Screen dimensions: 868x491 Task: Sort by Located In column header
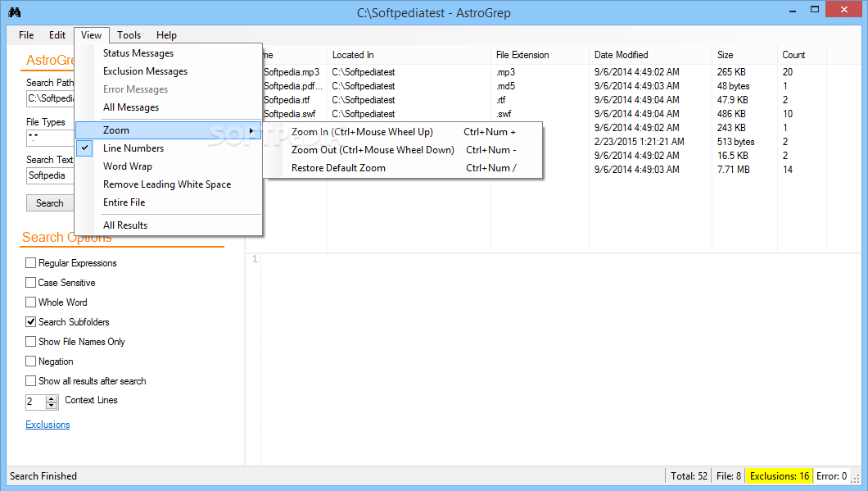[409, 55]
